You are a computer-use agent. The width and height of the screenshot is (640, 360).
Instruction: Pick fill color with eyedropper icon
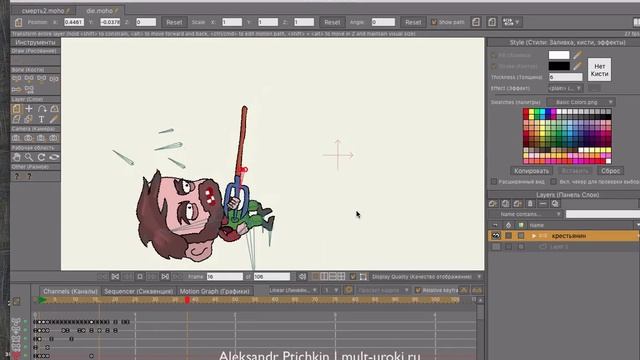[577, 55]
